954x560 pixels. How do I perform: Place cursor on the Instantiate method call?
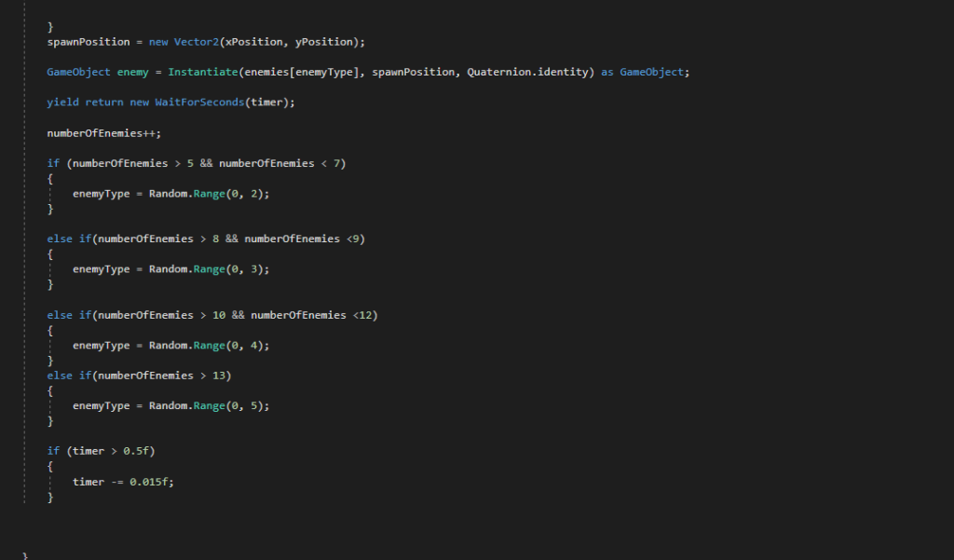coord(201,72)
